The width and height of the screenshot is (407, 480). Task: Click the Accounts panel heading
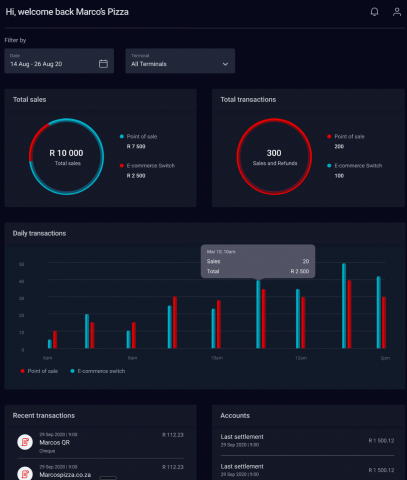tap(235, 416)
